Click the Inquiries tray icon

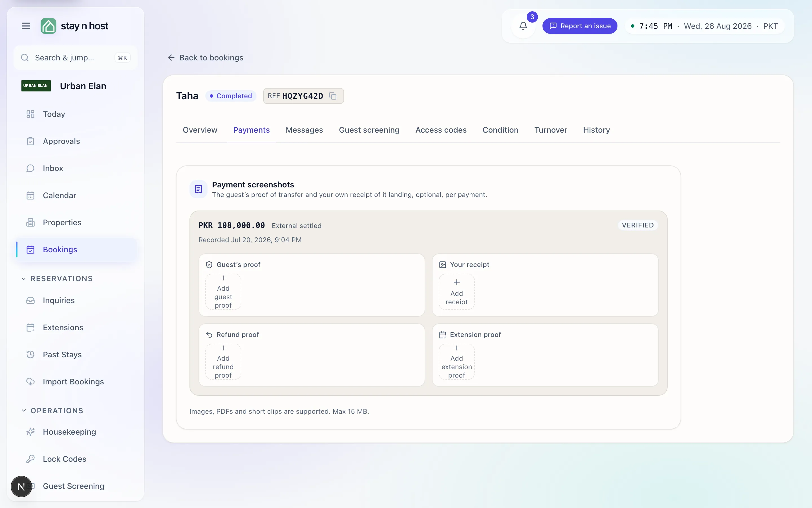30,300
